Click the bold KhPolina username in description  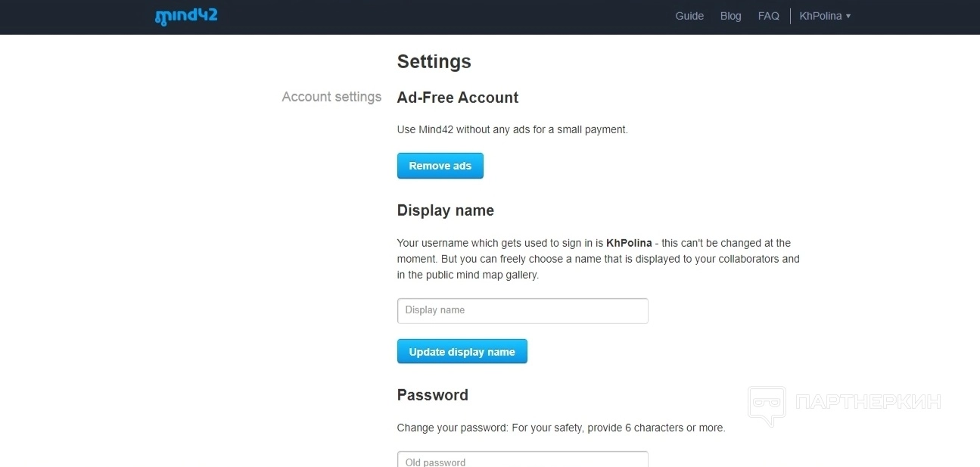629,243
